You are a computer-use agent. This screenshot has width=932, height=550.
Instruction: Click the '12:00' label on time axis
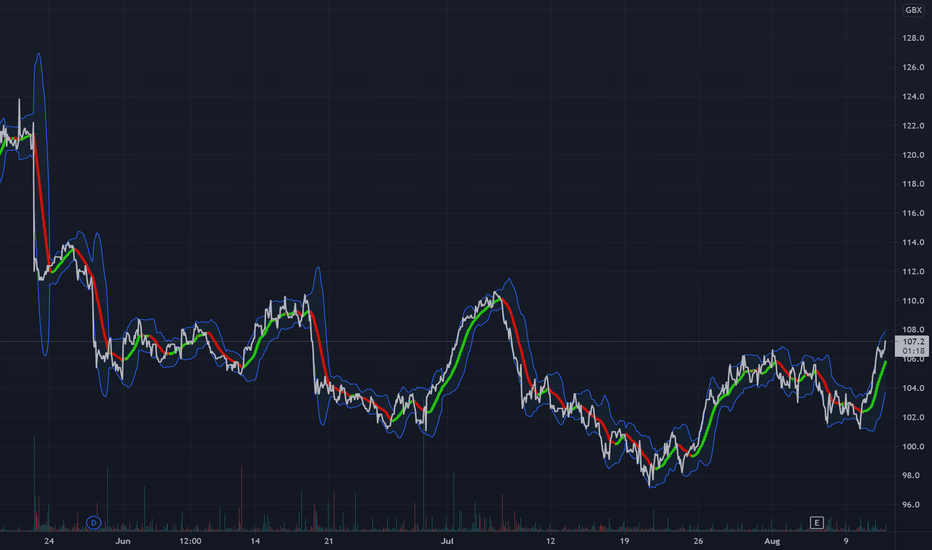coord(190,541)
